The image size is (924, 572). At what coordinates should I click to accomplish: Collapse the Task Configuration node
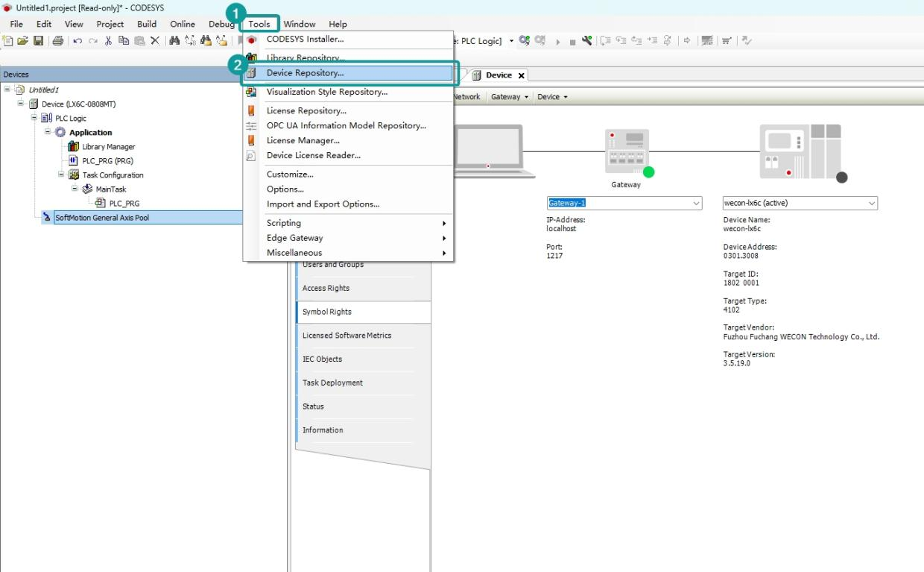point(62,175)
